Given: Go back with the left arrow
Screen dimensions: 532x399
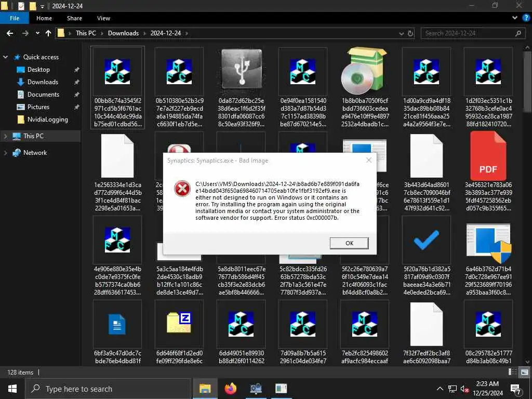Looking at the screenshot, I should click(10, 33).
